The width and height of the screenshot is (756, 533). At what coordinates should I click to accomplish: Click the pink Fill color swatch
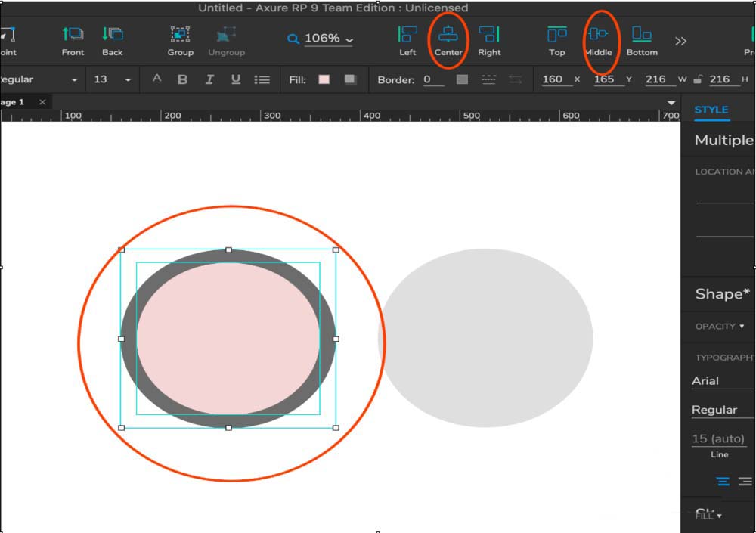point(324,79)
